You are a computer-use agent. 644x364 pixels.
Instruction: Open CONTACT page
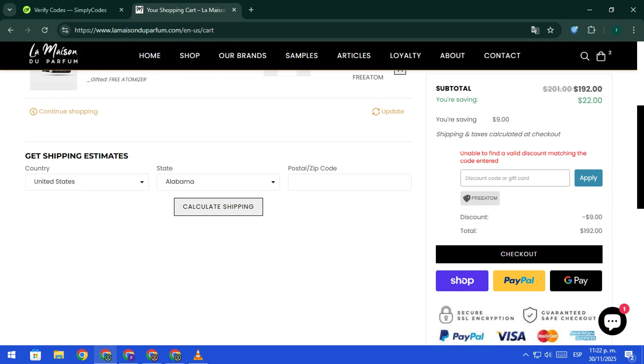click(x=502, y=56)
